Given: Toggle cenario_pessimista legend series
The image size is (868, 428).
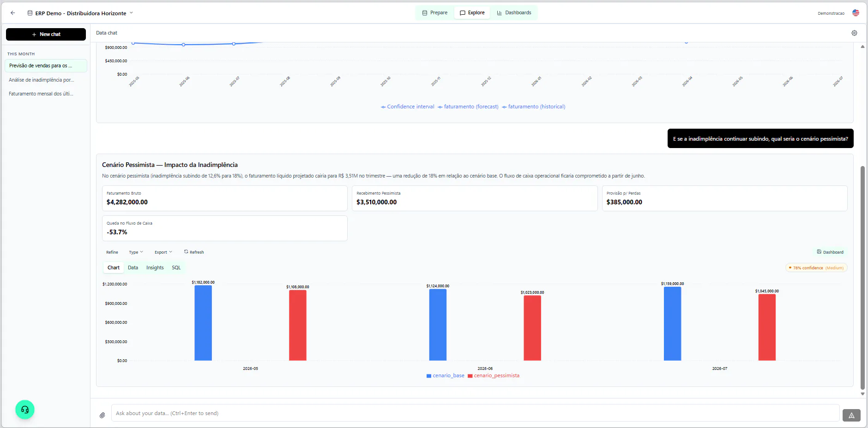Looking at the screenshot, I should (494, 375).
